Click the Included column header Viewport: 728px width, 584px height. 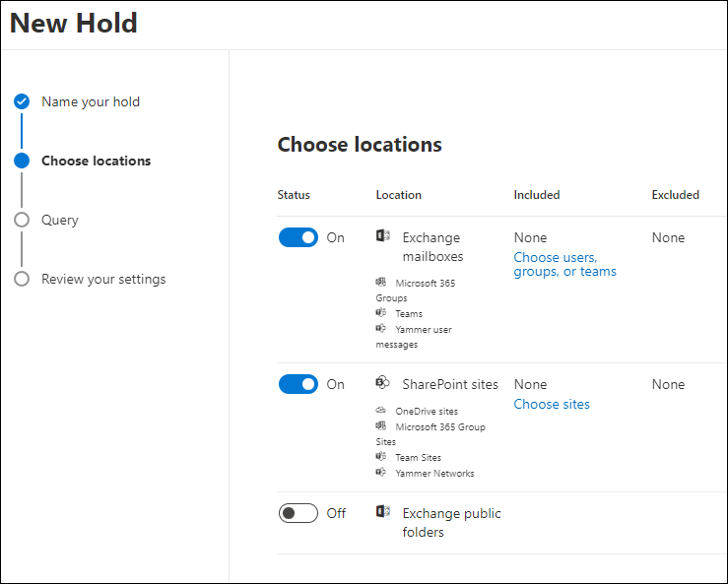537,195
